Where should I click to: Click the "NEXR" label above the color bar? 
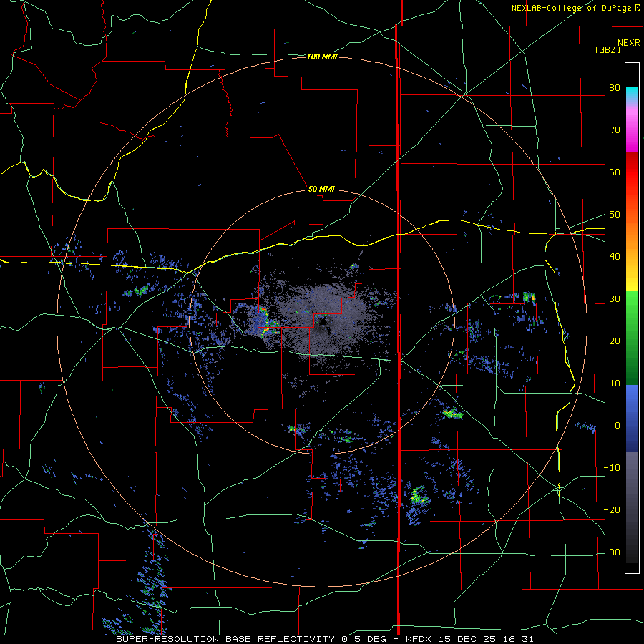pos(629,43)
